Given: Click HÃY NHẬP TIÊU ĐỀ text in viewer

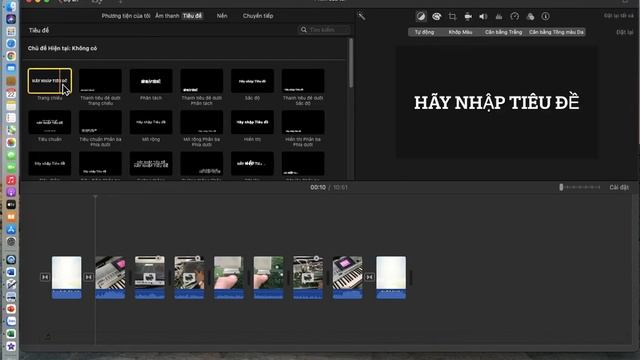Looking at the screenshot, I should 496,102.
